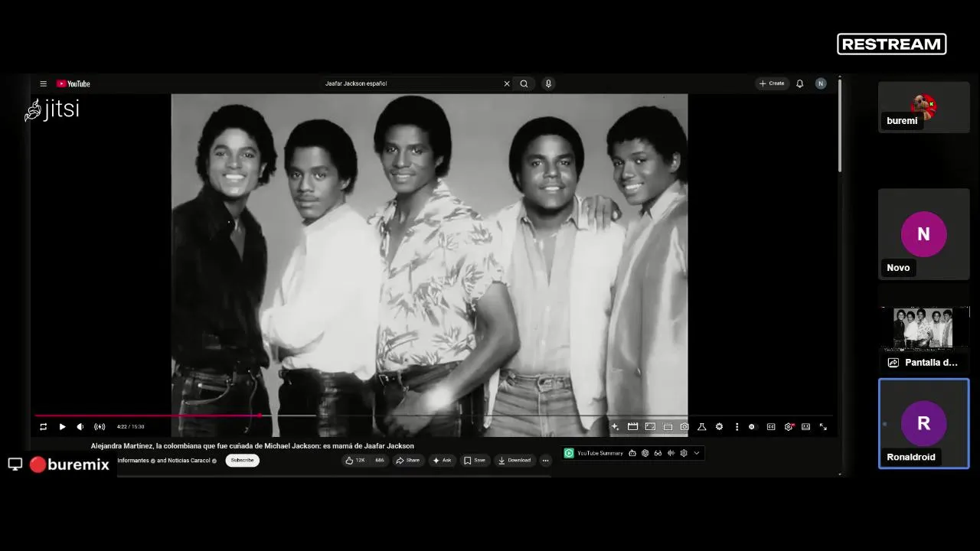Select the Novo participant tile
The image size is (980, 551).
click(x=923, y=234)
